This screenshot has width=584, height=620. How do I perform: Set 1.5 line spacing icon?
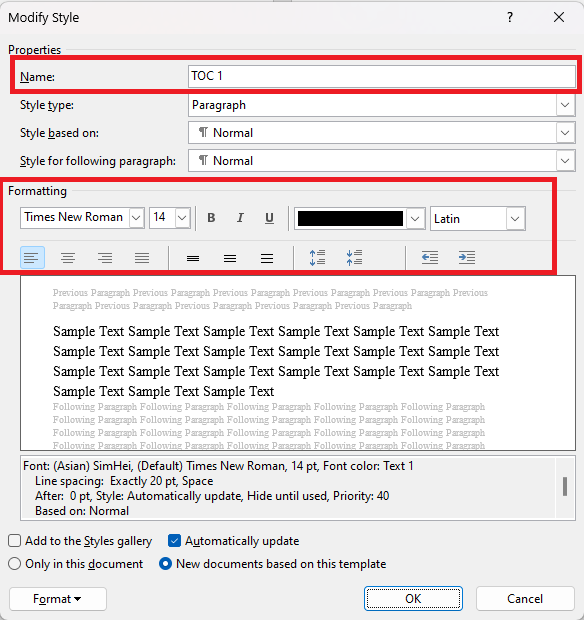[230, 259]
